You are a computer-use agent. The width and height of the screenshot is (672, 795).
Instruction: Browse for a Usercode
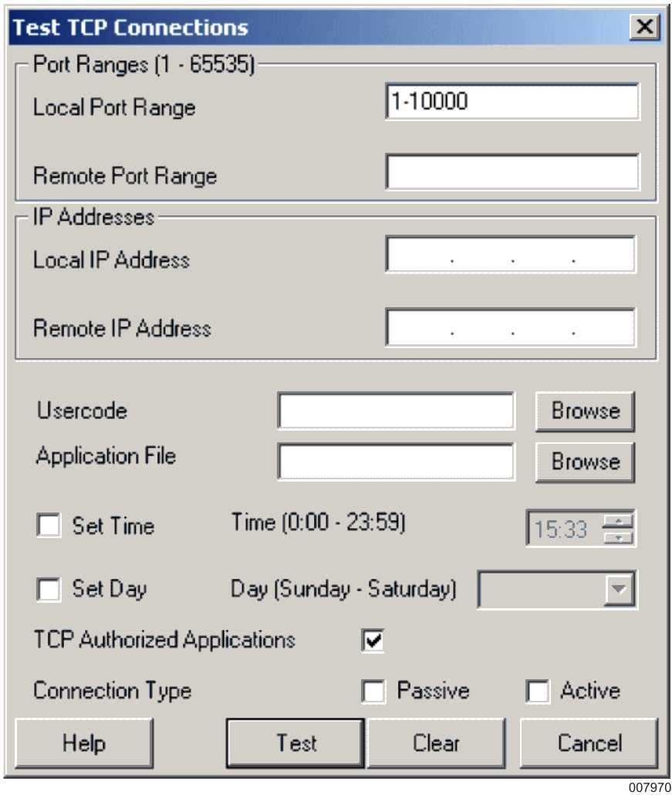point(585,411)
